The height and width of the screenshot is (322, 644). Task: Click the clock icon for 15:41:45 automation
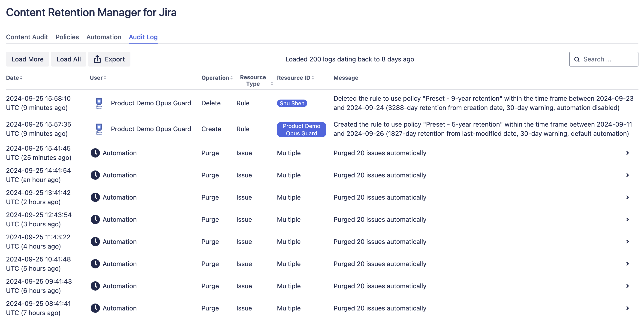tap(95, 153)
